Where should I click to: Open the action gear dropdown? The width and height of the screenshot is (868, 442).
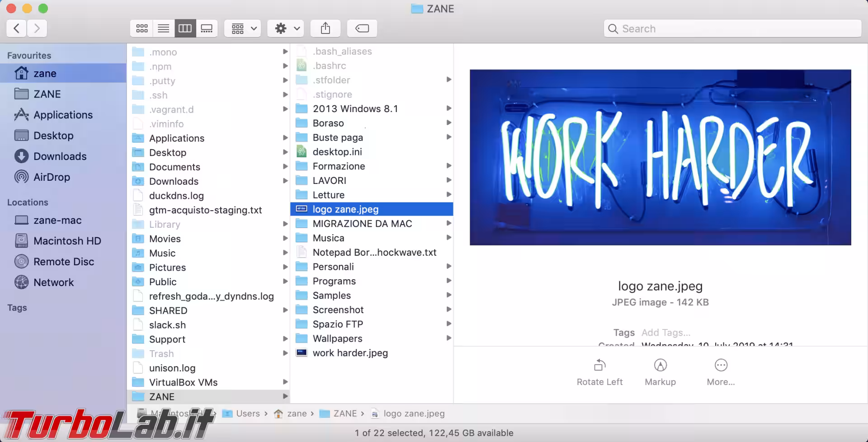pyautogui.click(x=285, y=28)
